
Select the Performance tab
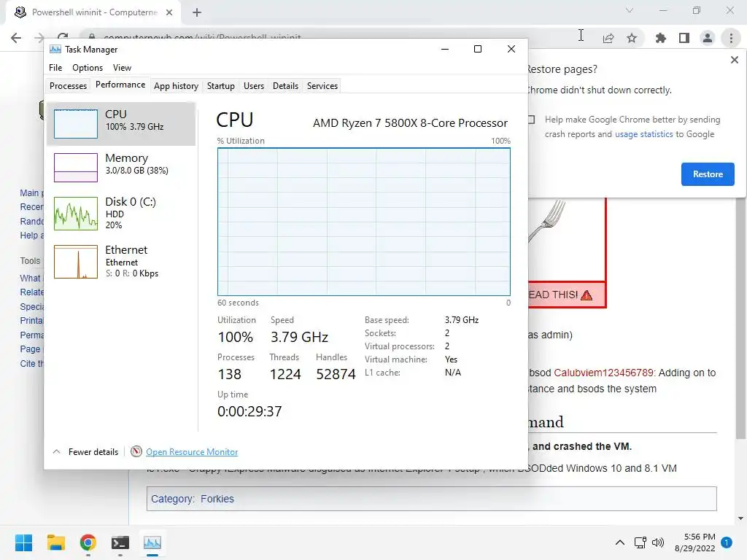tap(120, 85)
